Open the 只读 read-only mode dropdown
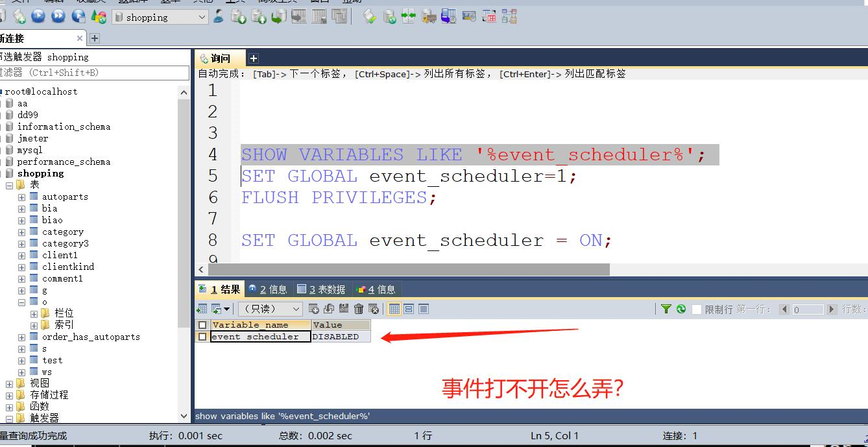This screenshot has height=447, width=868. [270, 309]
